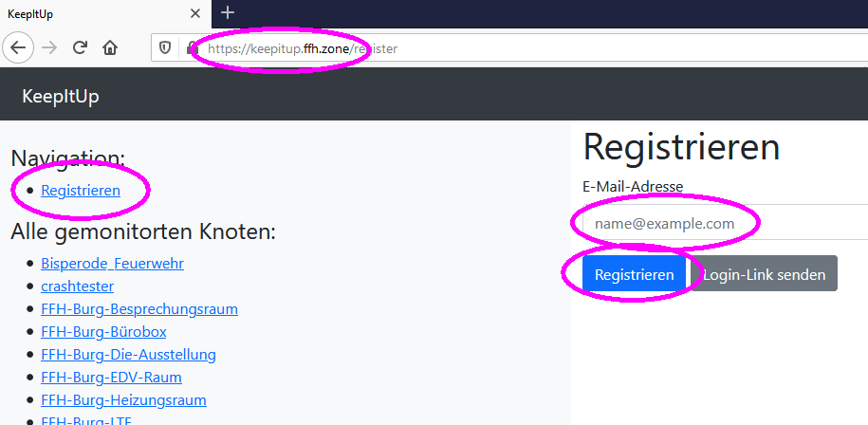The height and width of the screenshot is (425, 868).
Task: Click the address bar URL text
Action: (x=304, y=48)
